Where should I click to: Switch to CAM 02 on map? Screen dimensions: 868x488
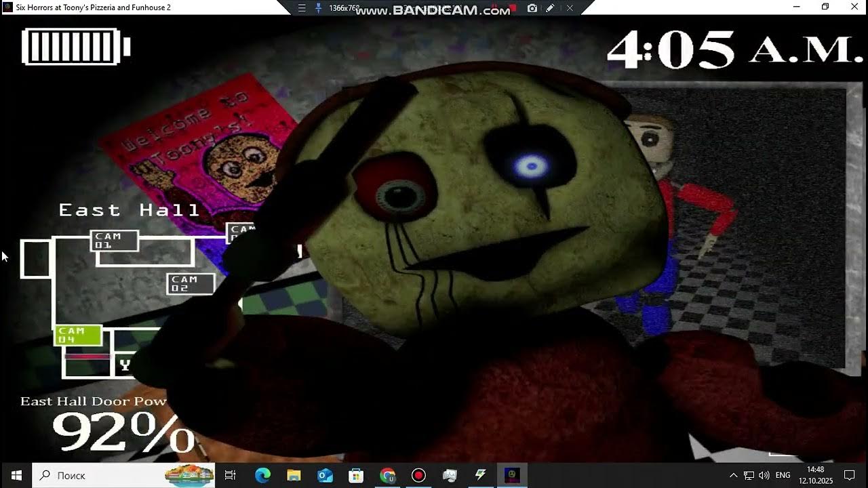click(x=190, y=283)
